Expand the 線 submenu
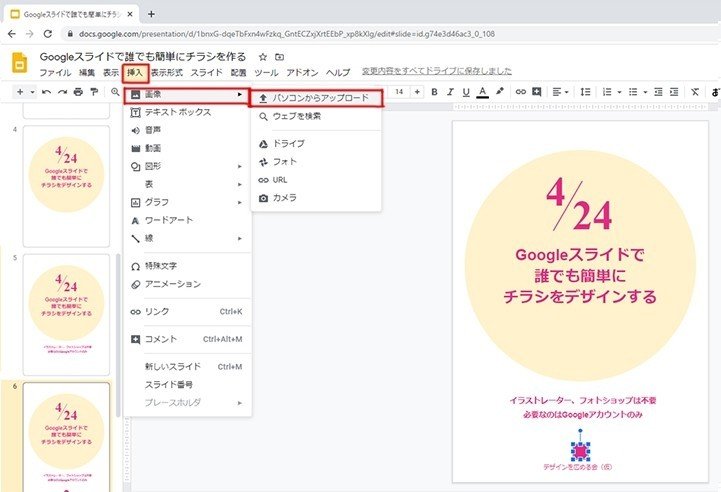The height and width of the screenshot is (492, 721). coord(188,238)
